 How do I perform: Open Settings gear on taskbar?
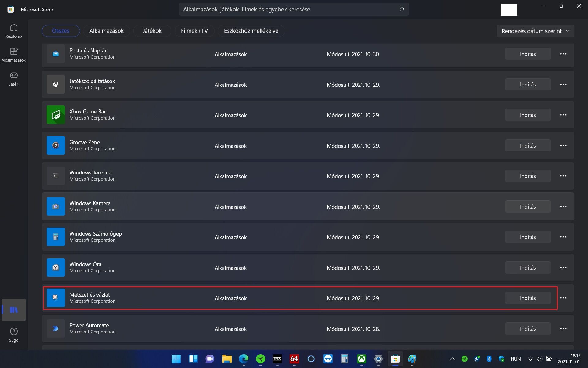point(378,359)
